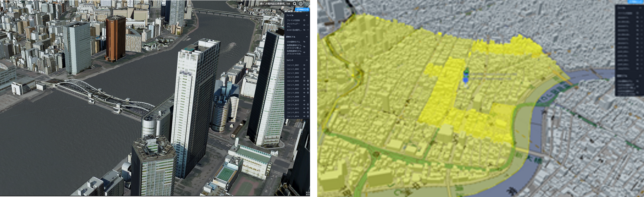Select the コメント_0009 entry
This screenshot has width=644, height=197.
point(293,97)
